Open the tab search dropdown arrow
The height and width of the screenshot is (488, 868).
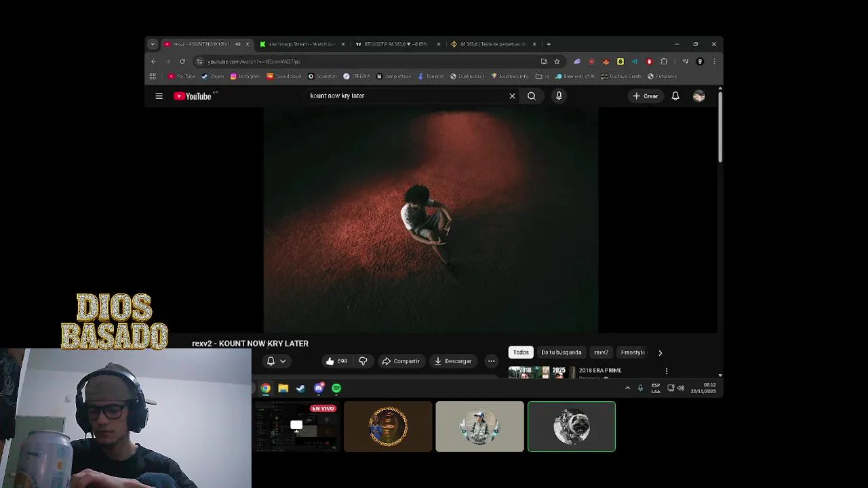click(153, 44)
